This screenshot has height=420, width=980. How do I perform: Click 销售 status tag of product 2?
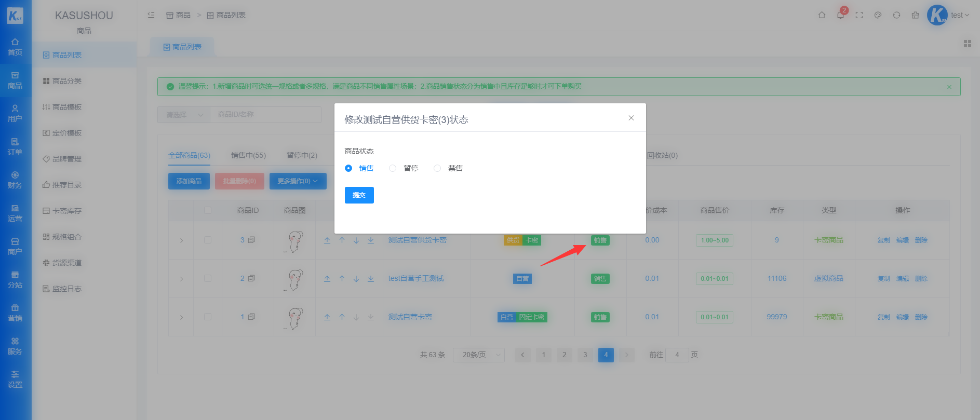pos(600,279)
